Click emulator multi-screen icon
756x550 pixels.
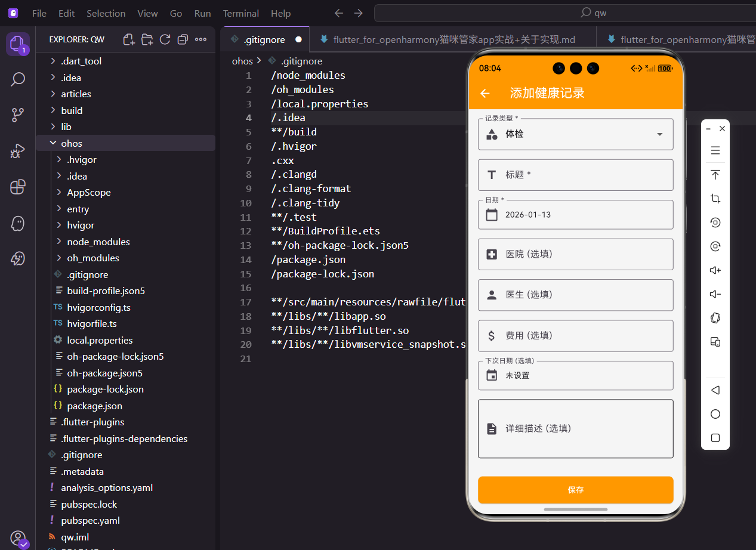(x=715, y=342)
